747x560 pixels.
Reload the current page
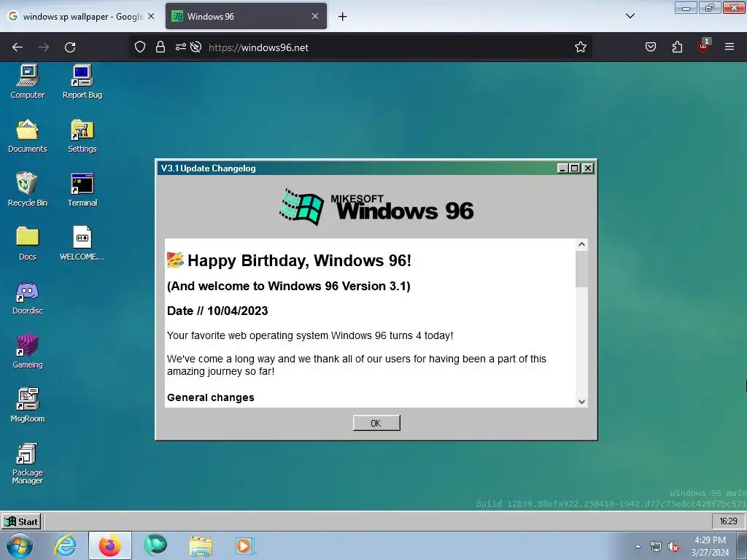coord(70,47)
